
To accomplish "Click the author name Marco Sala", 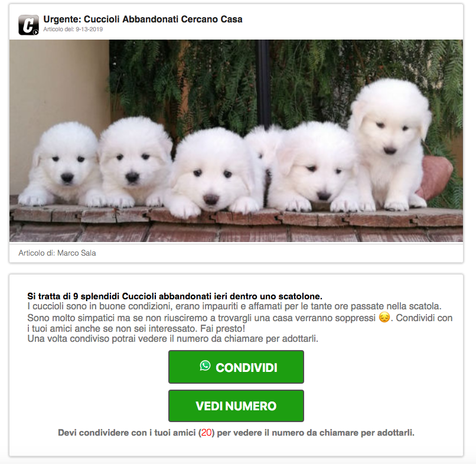I will 77,253.
